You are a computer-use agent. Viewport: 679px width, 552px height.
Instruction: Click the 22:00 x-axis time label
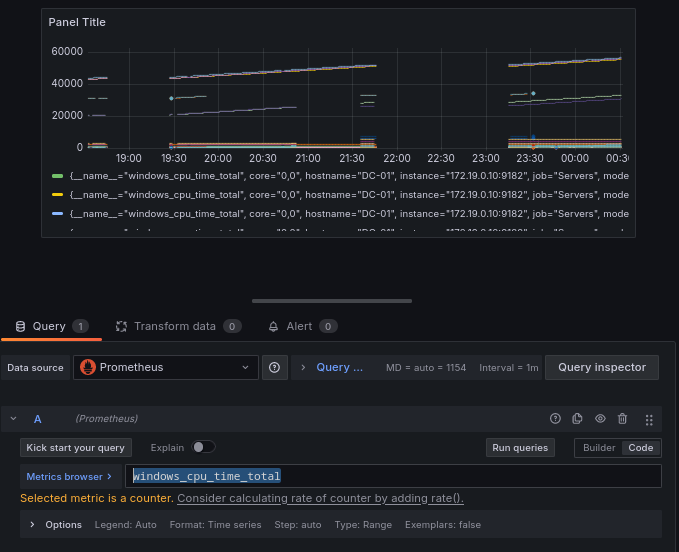(397, 158)
